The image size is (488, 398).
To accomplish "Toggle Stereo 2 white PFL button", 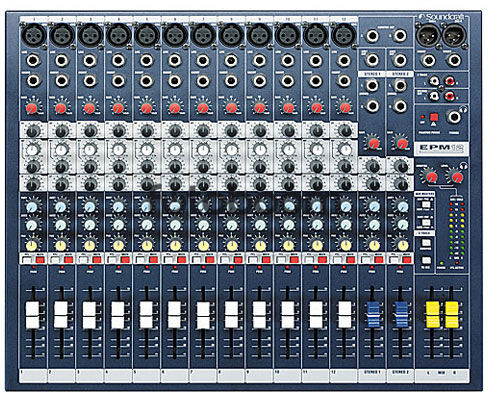I will pos(393,260).
